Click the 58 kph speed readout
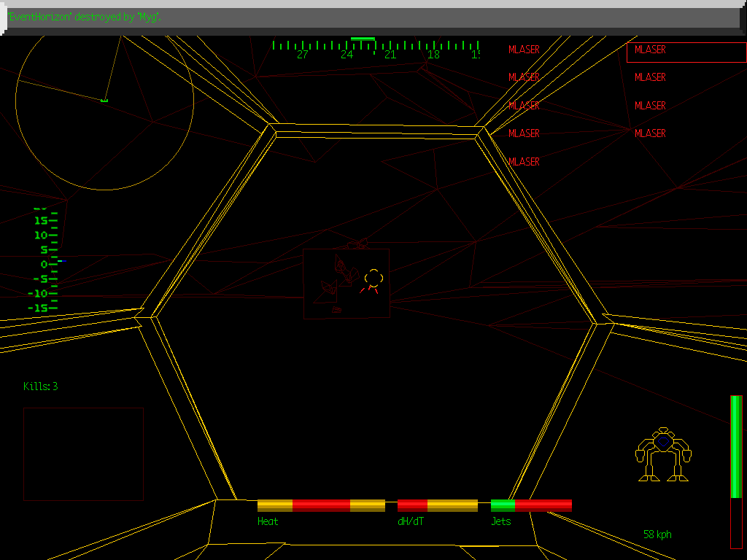747x560 pixels. tap(657, 534)
